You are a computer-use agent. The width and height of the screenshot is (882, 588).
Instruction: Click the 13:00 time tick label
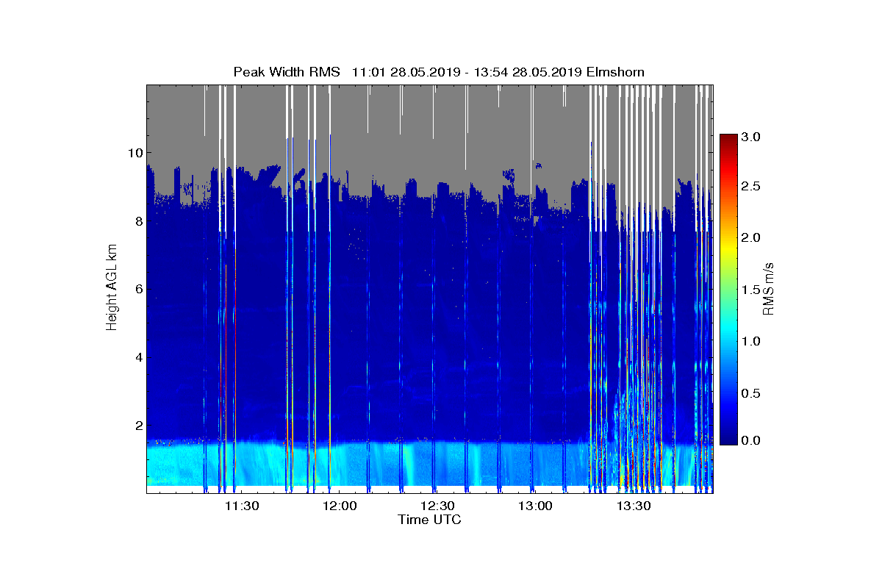[535, 506]
